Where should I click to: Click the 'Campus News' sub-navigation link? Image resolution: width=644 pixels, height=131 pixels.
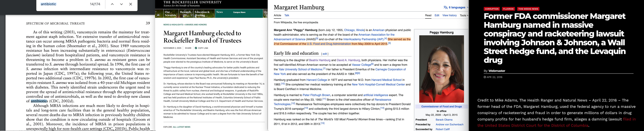239,12
